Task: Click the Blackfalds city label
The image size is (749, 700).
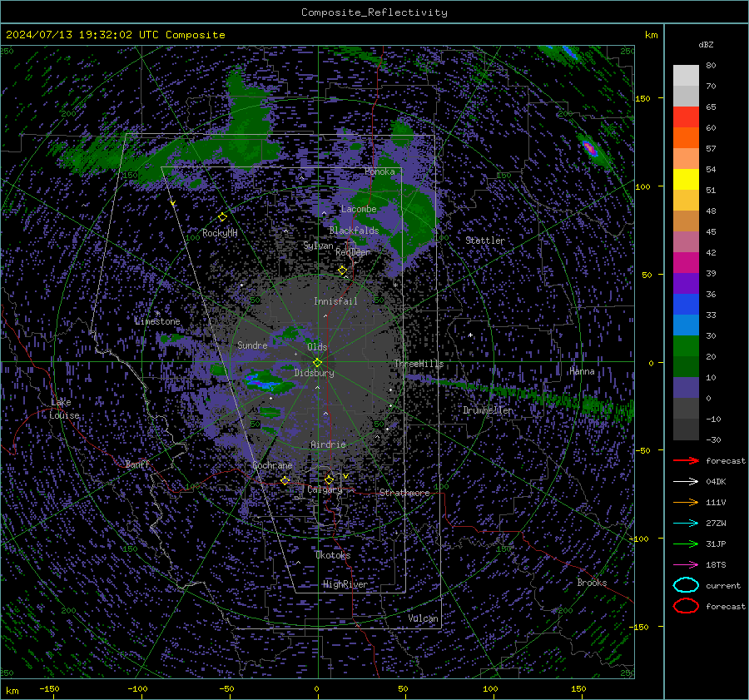Action: (x=354, y=231)
